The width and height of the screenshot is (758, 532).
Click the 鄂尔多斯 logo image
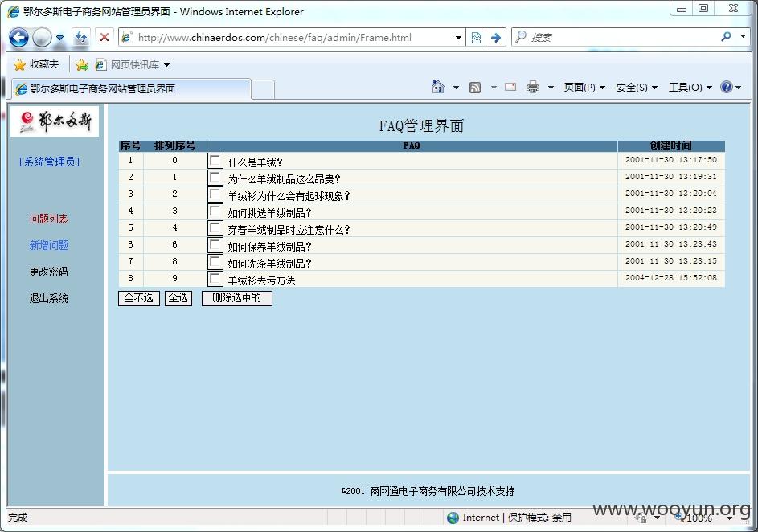(55, 121)
